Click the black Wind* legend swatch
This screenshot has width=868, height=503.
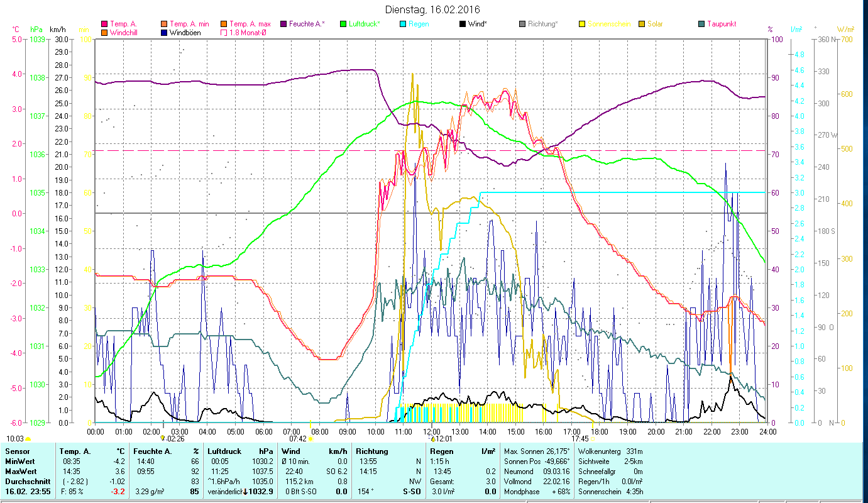point(462,24)
